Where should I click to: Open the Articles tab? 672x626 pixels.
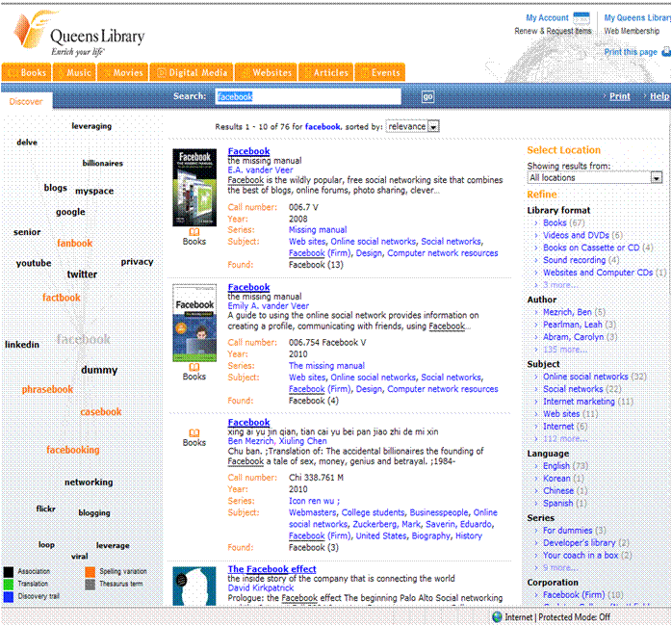(x=326, y=72)
